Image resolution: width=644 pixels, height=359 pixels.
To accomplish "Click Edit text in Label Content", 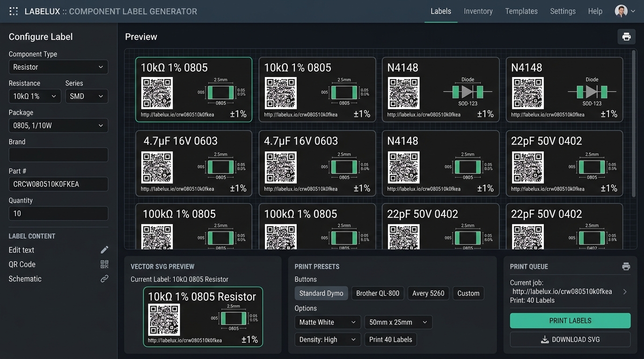I will click(22, 250).
